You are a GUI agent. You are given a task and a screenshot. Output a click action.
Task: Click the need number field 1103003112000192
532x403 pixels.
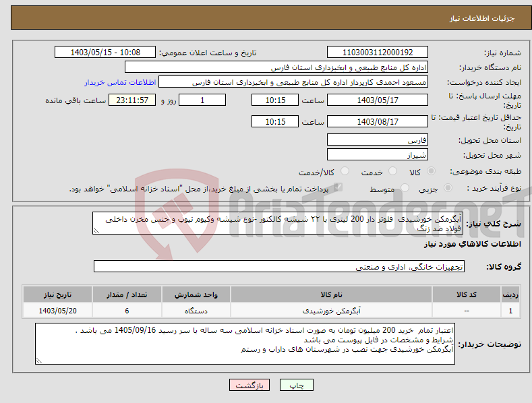(378, 53)
